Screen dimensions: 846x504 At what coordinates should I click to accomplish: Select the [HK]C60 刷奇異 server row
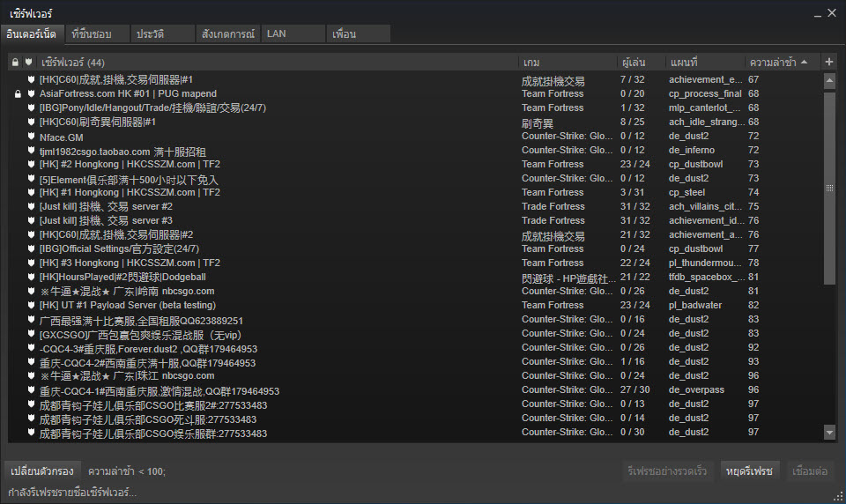tap(414, 122)
